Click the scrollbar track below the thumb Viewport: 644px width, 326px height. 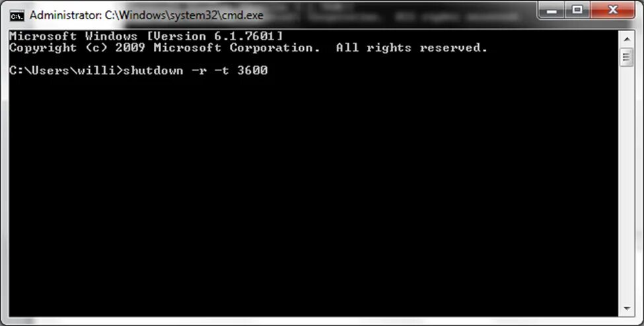(627, 184)
